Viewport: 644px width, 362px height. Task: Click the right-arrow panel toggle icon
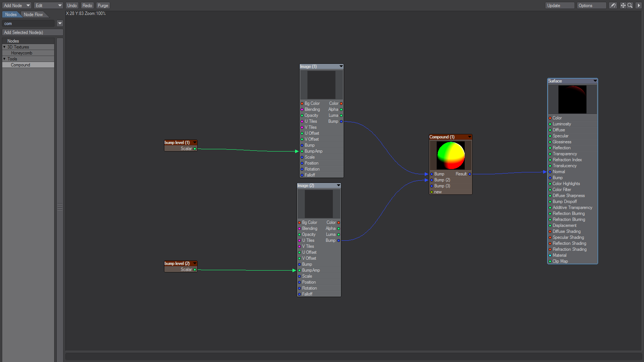coord(638,6)
